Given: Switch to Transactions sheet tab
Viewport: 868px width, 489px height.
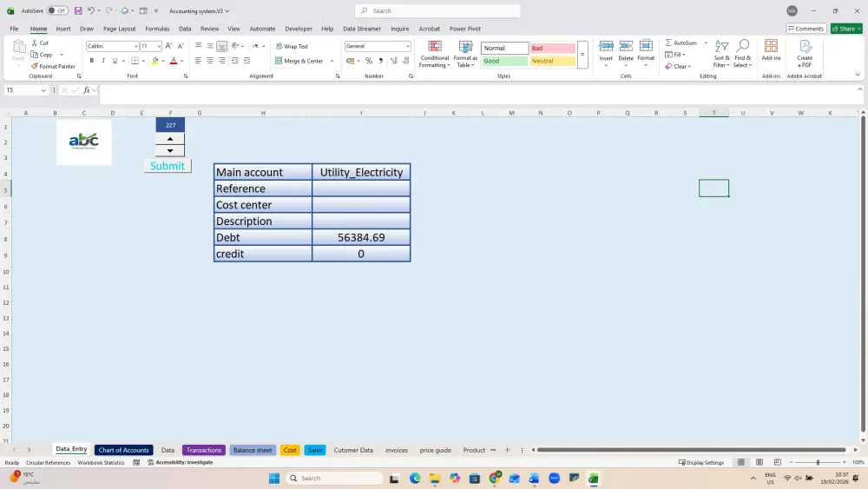Looking at the screenshot, I should click(x=204, y=450).
